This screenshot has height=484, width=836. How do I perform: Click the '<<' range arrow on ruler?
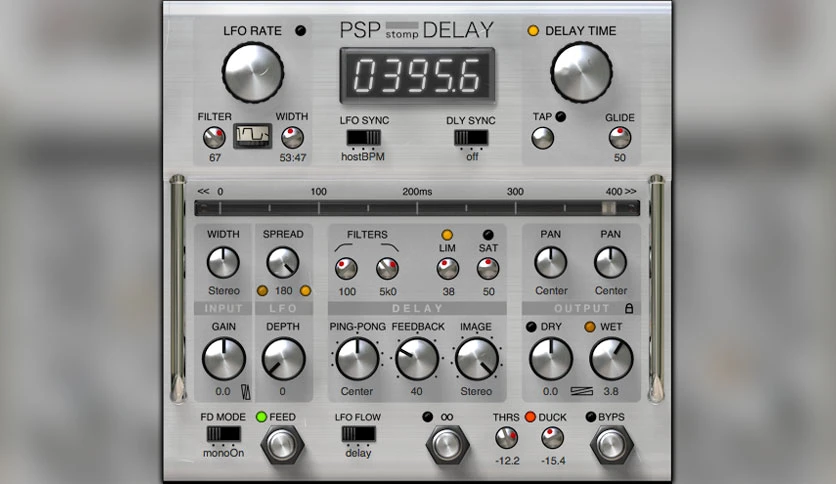[203, 191]
